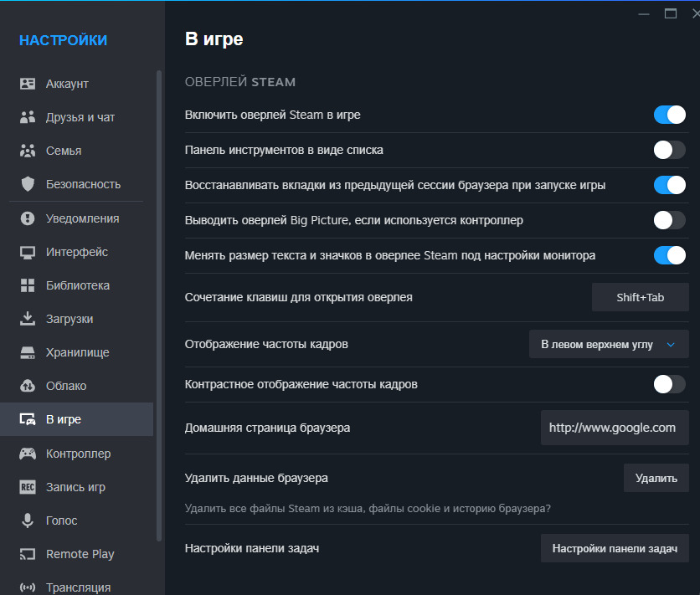Toggle Восстанавливать вкладки из предыдущей сессии switch

[x=670, y=185]
